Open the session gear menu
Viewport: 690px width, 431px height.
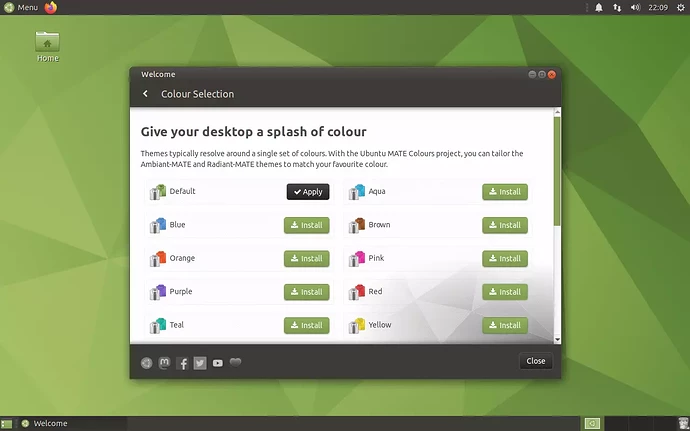[x=680, y=7]
